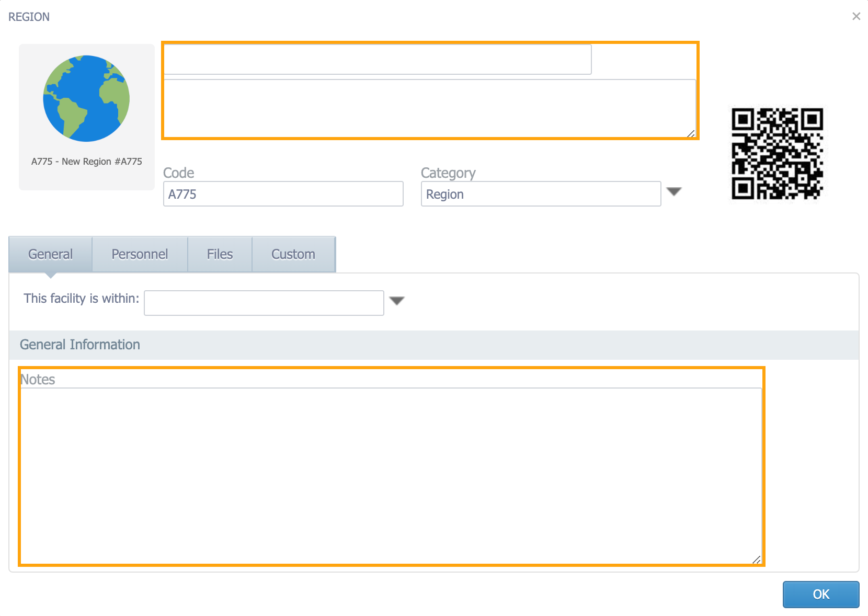Open the Personnel tab
868x616 pixels.
(140, 254)
